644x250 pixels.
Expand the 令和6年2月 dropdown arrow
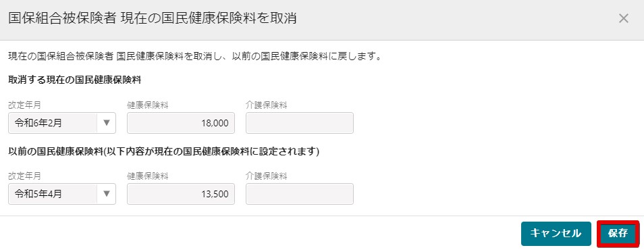[107, 123]
